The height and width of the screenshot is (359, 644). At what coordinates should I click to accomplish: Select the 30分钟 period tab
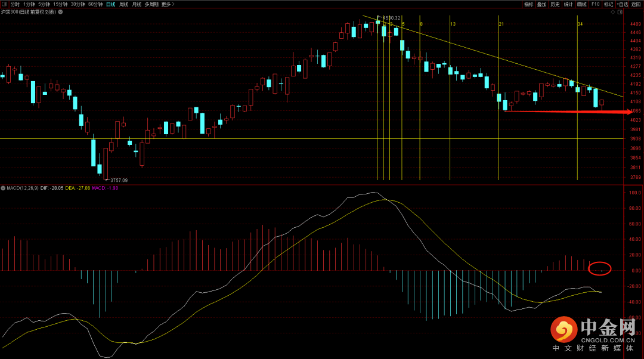tap(78, 4)
